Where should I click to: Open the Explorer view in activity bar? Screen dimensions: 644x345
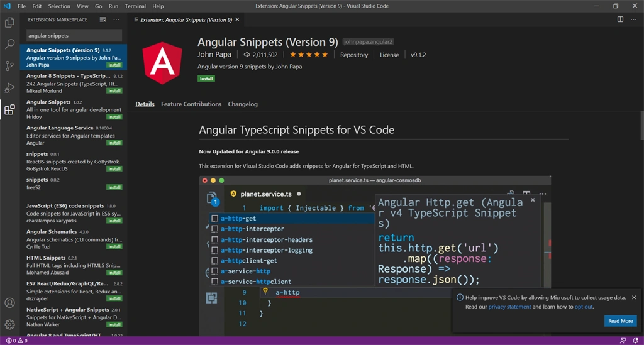click(x=9, y=22)
